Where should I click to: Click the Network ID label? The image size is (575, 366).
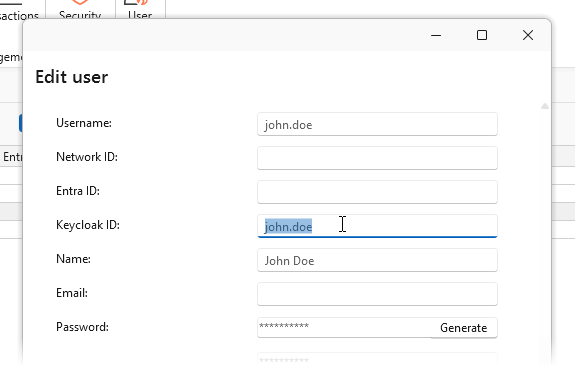click(87, 157)
